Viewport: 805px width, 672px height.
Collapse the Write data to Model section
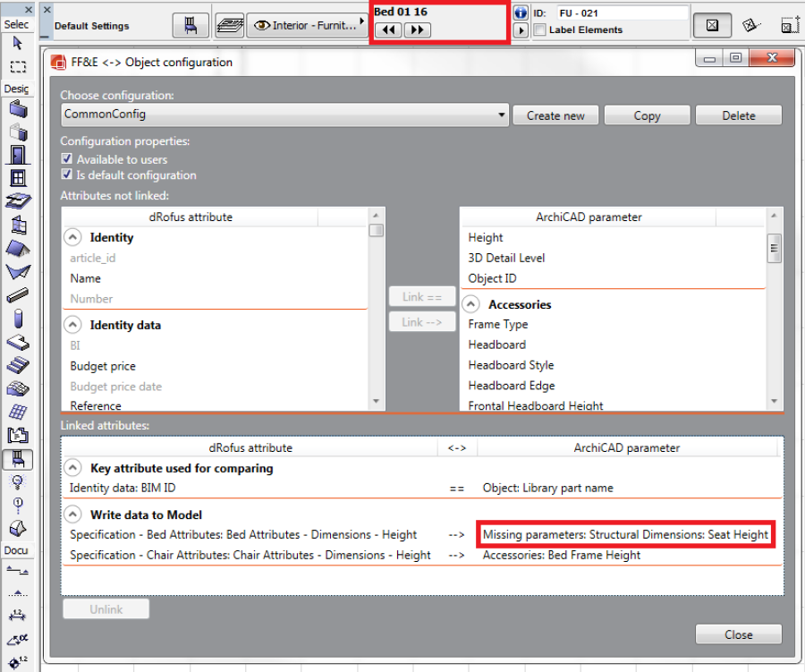72,515
